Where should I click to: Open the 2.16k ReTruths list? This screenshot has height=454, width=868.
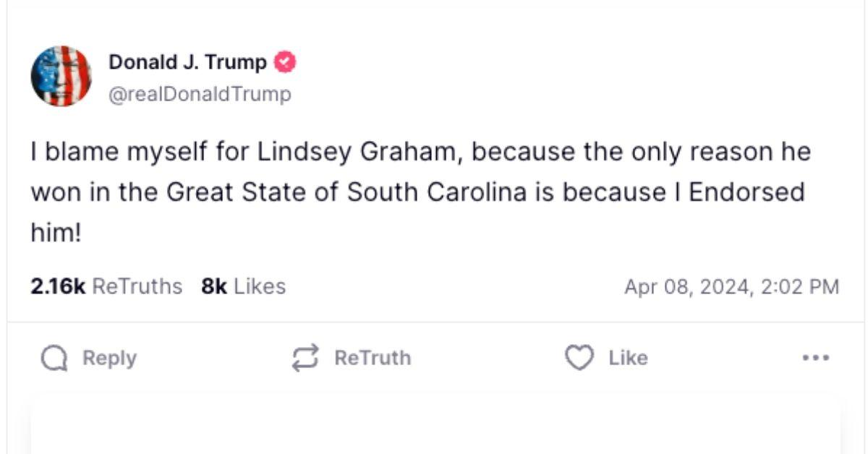(106, 286)
